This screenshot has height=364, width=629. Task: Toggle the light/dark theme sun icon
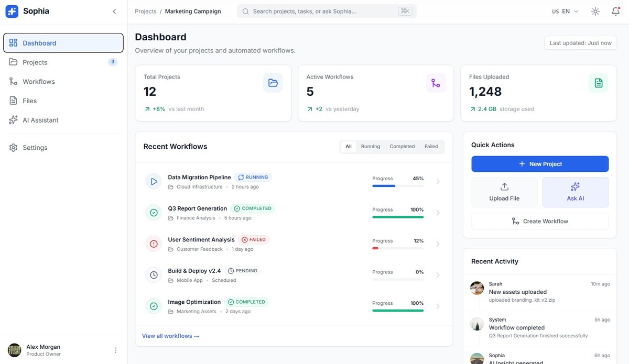595,12
